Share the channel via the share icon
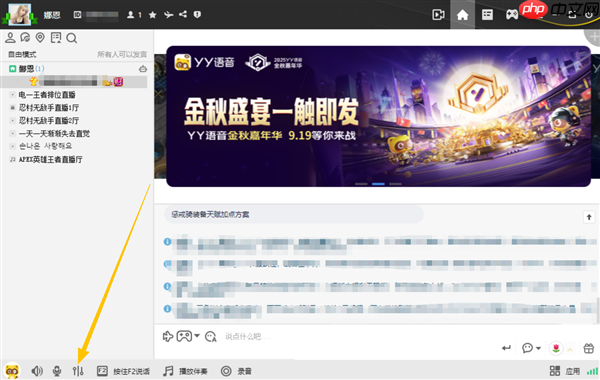The height and width of the screenshot is (380, 600). [183, 14]
